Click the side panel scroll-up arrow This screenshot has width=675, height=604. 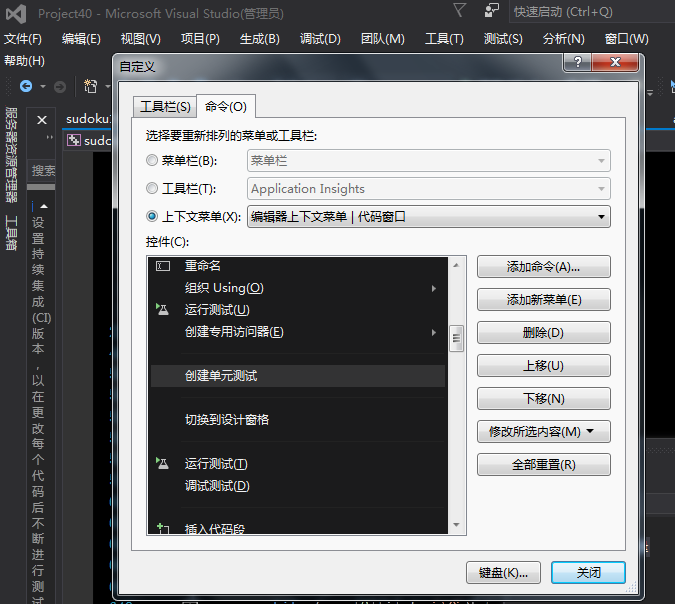(x=43, y=206)
